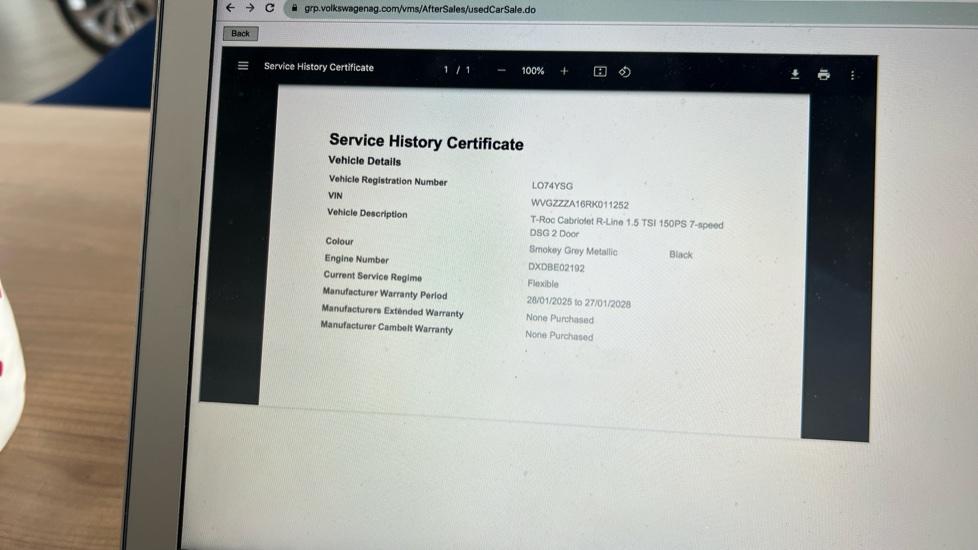The height and width of the screenshot is (550, 978).
Task: Select the address bar URL
Action: tap(420, 9)
